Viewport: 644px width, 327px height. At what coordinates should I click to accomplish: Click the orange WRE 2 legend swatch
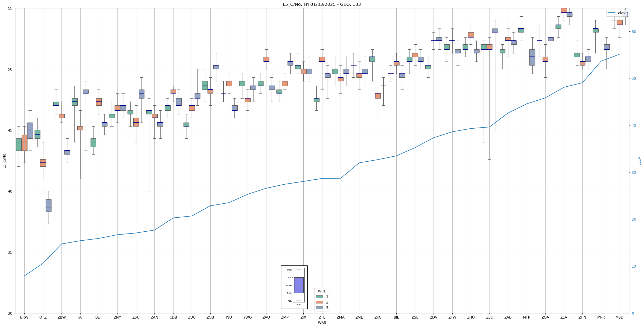point(319,302)
